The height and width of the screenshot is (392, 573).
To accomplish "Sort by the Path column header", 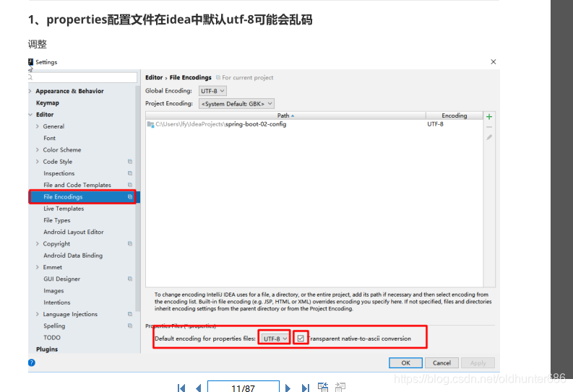I will click(x=285, y=116).
